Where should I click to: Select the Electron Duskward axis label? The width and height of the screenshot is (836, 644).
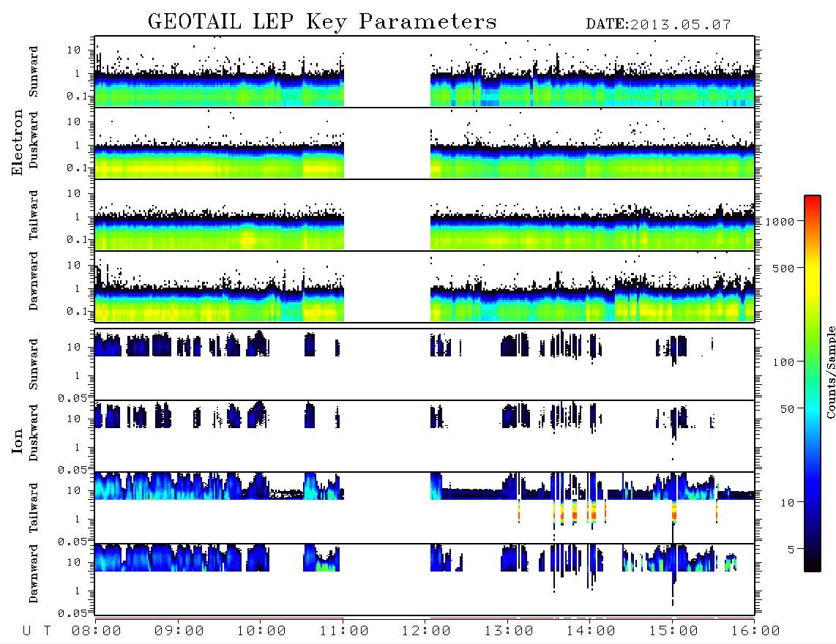click(34, 141)
